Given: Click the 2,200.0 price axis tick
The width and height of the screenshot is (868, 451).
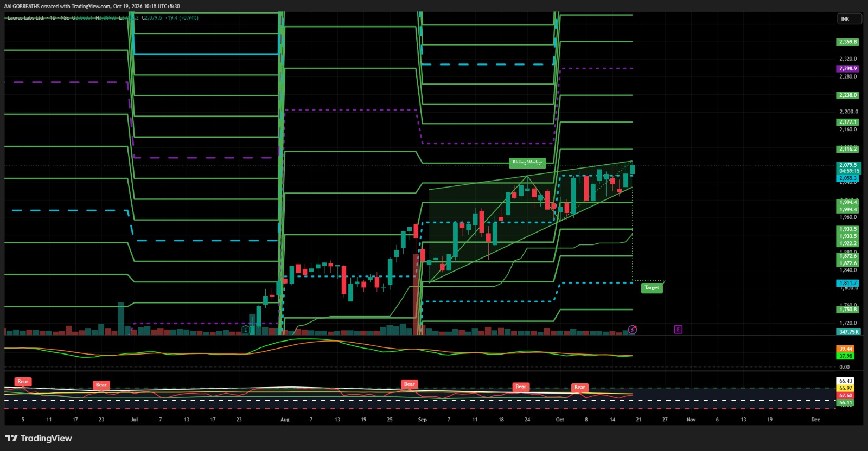Looking at the screenshot, I should [x=848, y=112].
